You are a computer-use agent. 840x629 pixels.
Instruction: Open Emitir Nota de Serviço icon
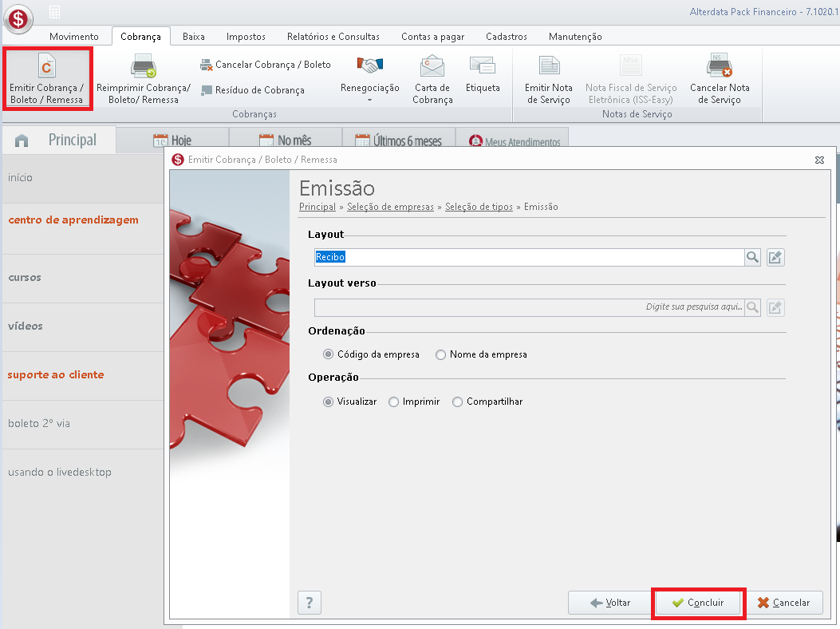(549, 66)
